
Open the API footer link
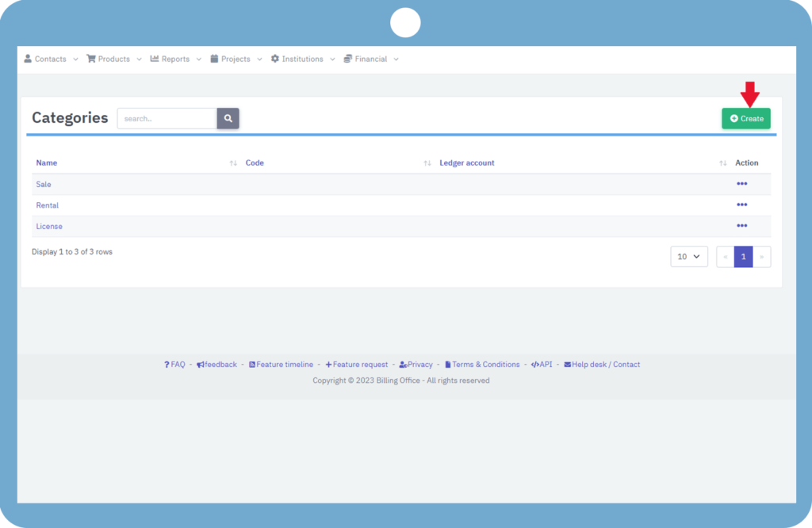pyautogui.click(x=542, y=365)
